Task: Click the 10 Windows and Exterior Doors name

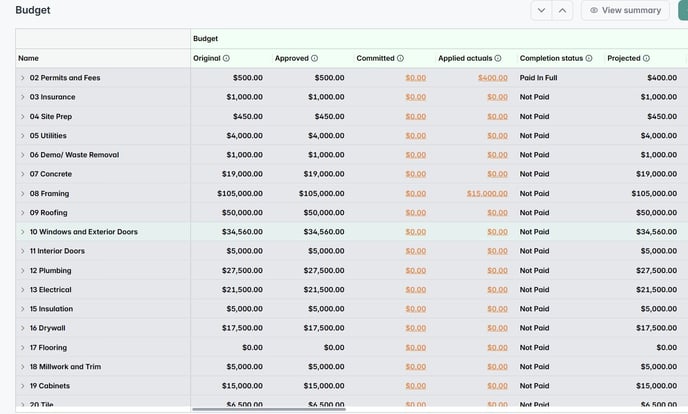Action: click(x=84, y=232)
